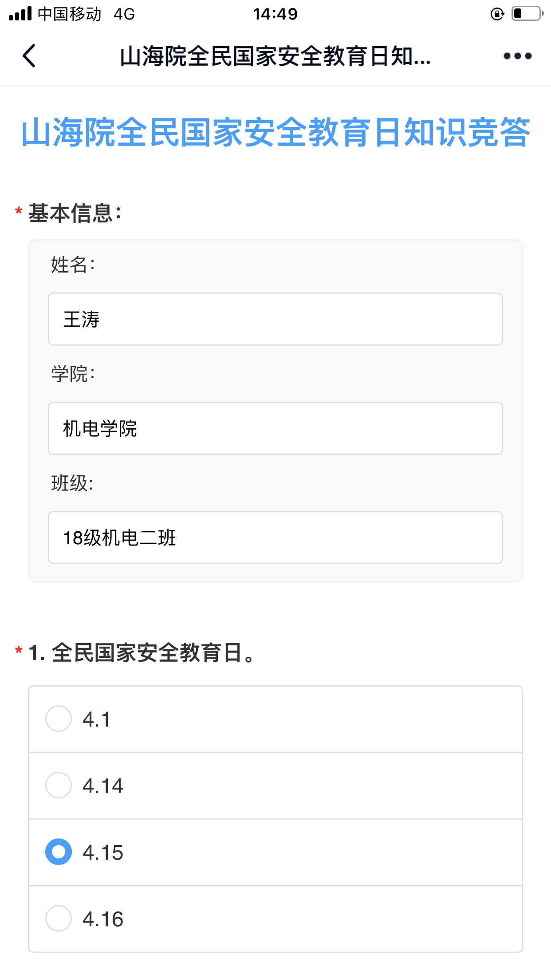Open the three-dot more options menu
This screenshot has height=980, width=551.
coord(517,56)
